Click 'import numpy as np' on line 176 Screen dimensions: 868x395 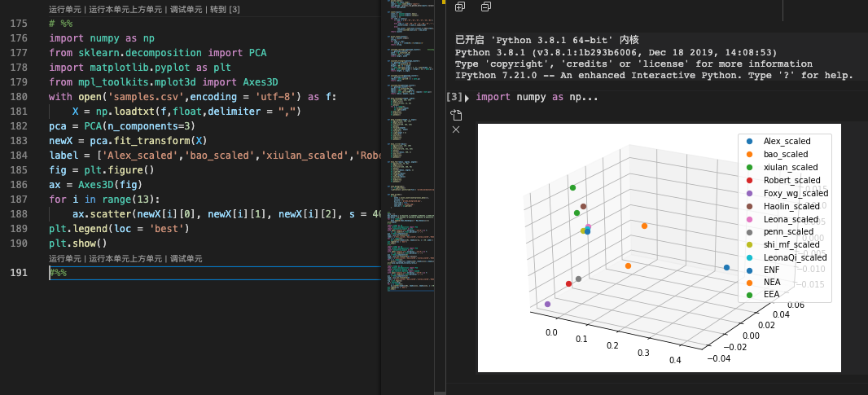[x=102, y=38]
